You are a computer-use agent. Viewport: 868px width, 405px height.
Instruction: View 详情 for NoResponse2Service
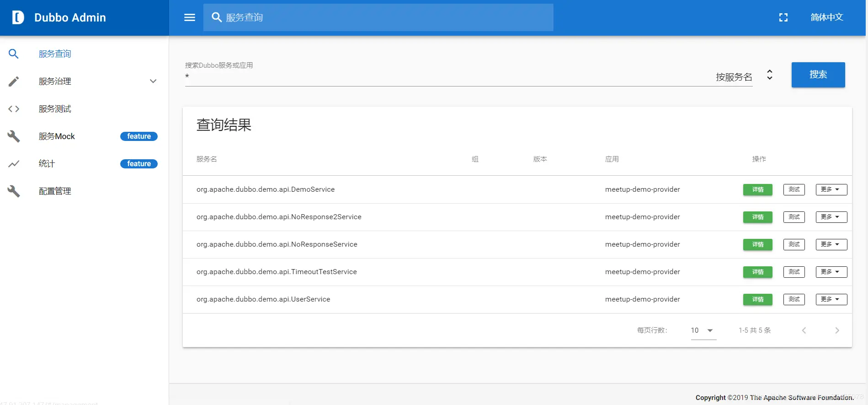pos(758,217)
